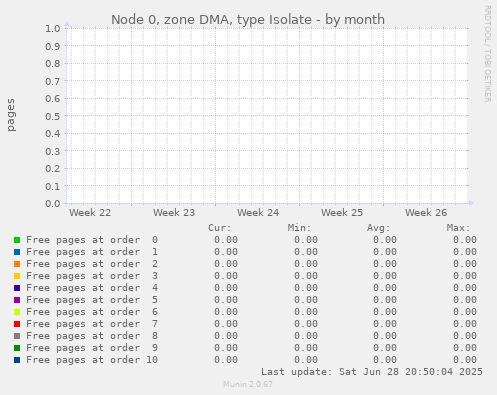Click the navy order 10 color swatch

pyautogui.click(x=17, y=360)
